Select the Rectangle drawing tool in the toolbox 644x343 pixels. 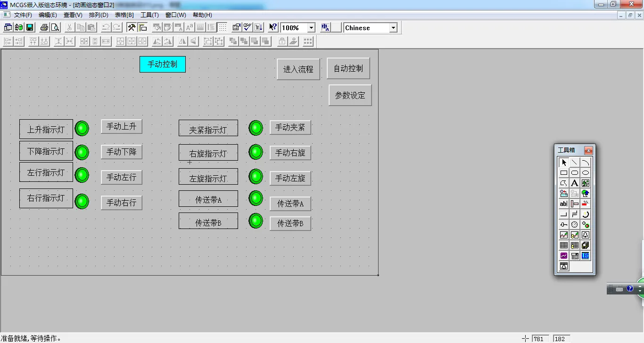tap(564, 172)
